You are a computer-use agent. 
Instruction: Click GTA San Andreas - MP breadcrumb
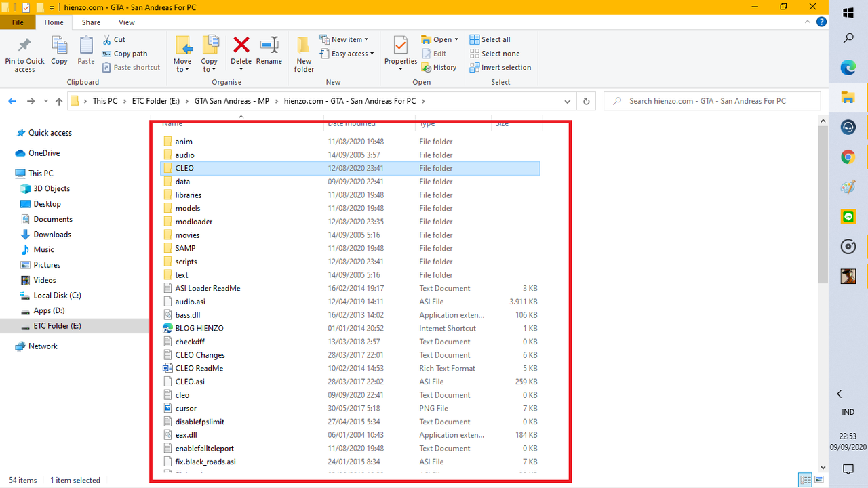232,101
